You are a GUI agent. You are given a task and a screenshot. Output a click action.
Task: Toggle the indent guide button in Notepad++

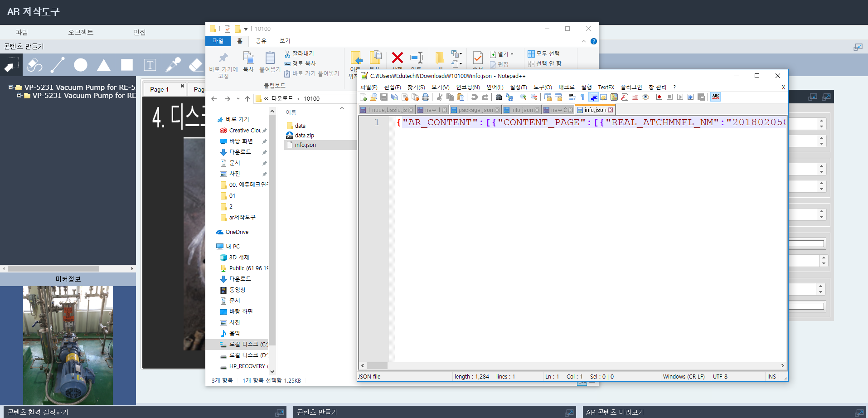click(x=593, y=97)
